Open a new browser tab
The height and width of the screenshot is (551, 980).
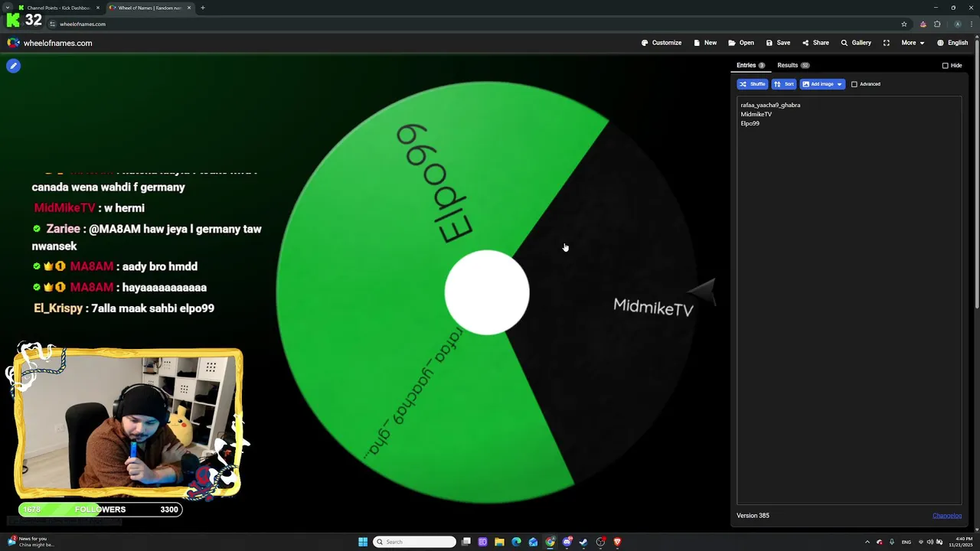pyautogui.click(x=203, y=8)
